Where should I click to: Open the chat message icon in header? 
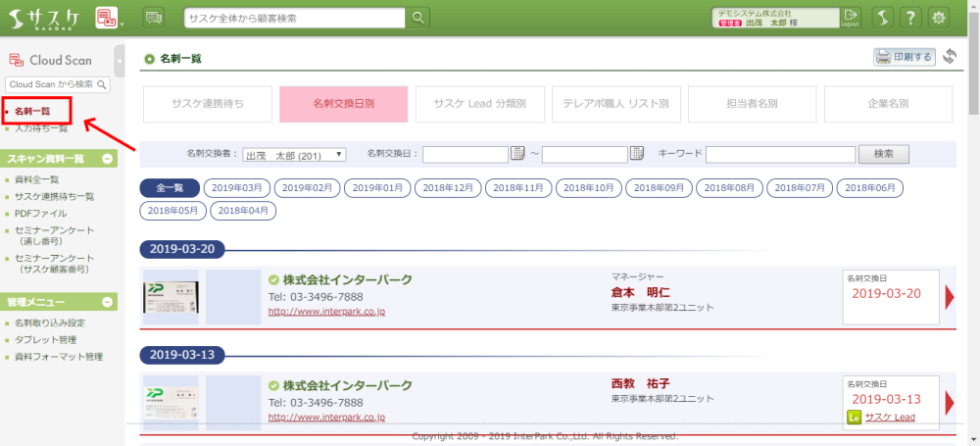point(153,18)
